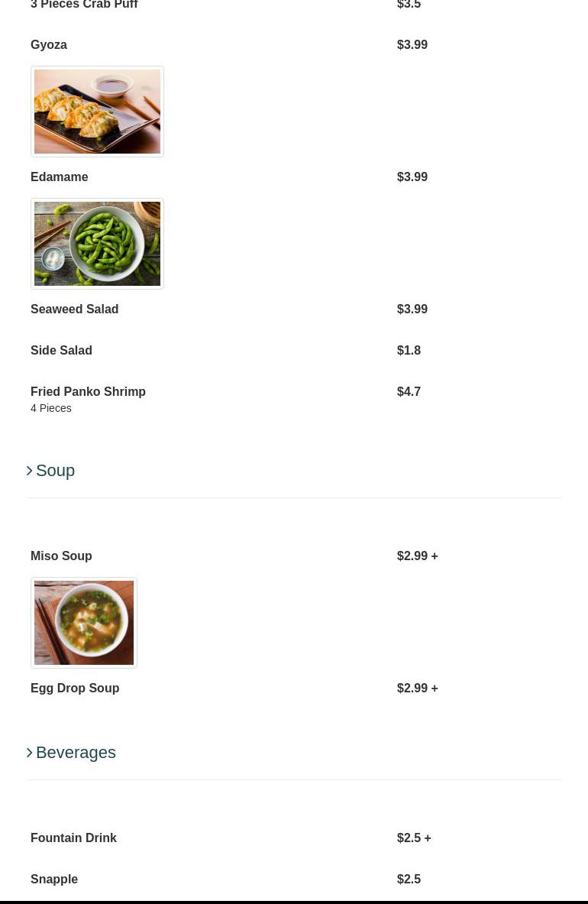Click the $2.5 + Fountain Drink price
This screenshot has width=588, height=904.
click(414, 838)
